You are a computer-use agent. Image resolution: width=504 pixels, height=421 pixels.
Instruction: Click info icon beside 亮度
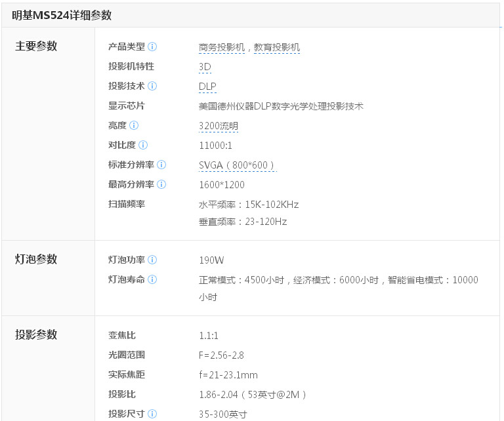coord(134,125)
